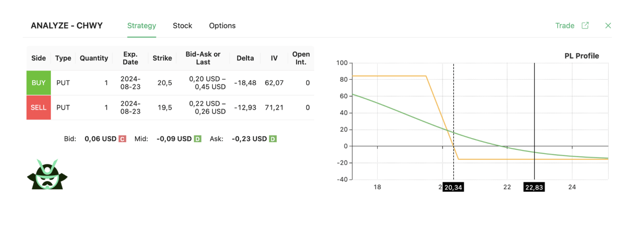Click the Bid price 0,06 USD
Viewport: 644px width, 229px height.
(x=101, y=139)
